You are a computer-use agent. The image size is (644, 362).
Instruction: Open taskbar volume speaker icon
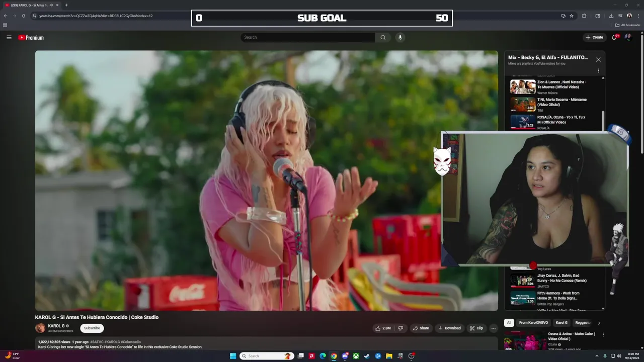coord(620,356)
